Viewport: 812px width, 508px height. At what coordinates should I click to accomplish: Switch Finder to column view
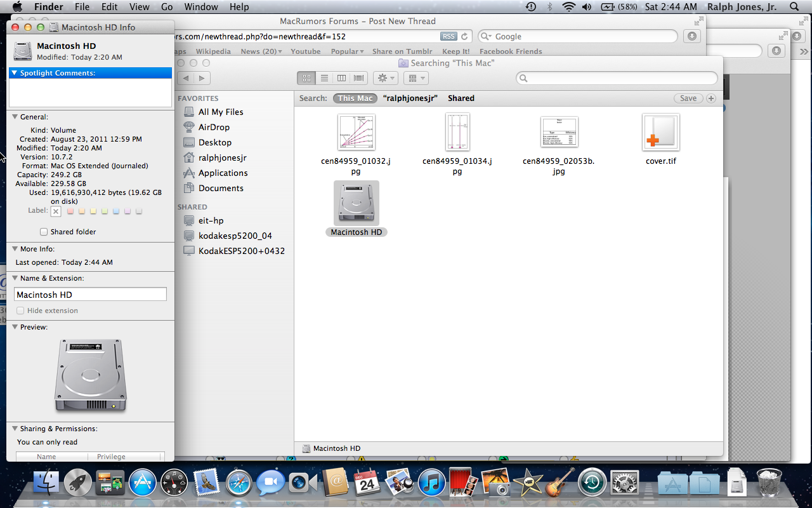pos(341,78)
